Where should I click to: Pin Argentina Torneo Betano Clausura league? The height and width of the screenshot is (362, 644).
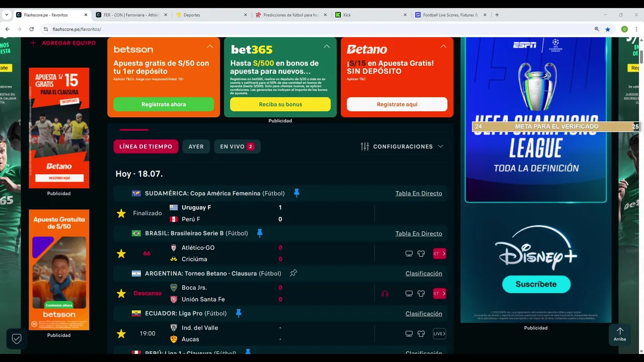[293, 273]
